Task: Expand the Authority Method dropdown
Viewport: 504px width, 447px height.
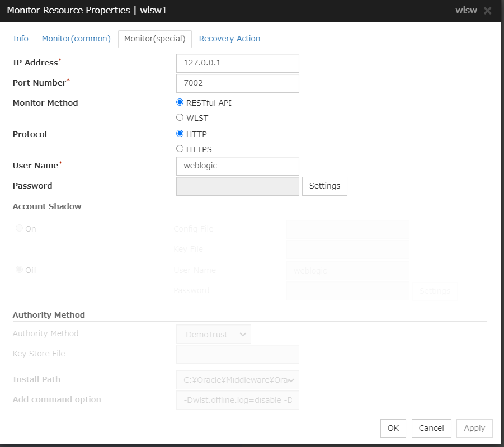Action: 214,335
